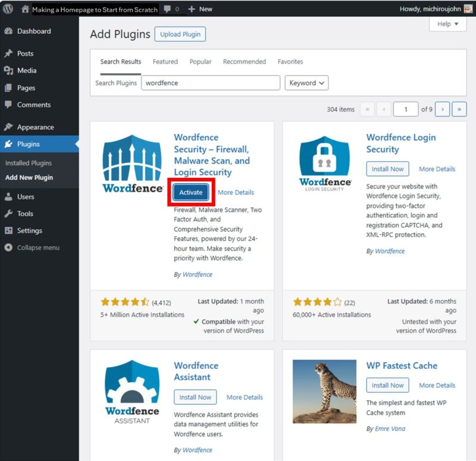Screen dimensions: 476x461
Task: Click the Search Plugins text field
Action: coord(211,83)
